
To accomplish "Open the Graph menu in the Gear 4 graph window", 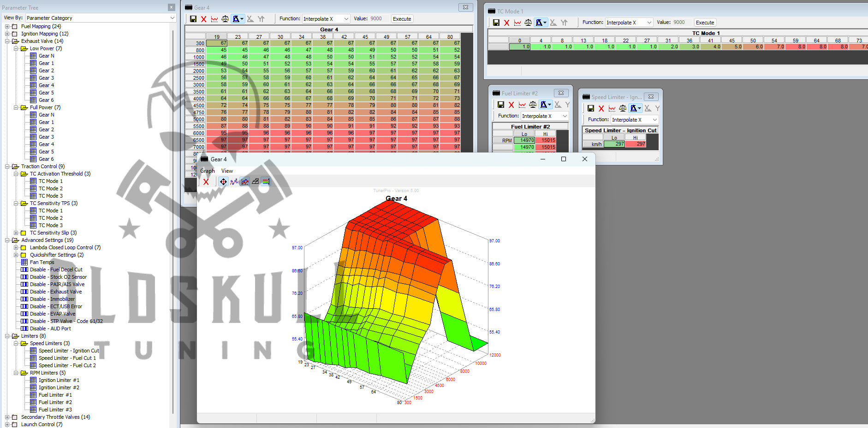I will [208, 171].
